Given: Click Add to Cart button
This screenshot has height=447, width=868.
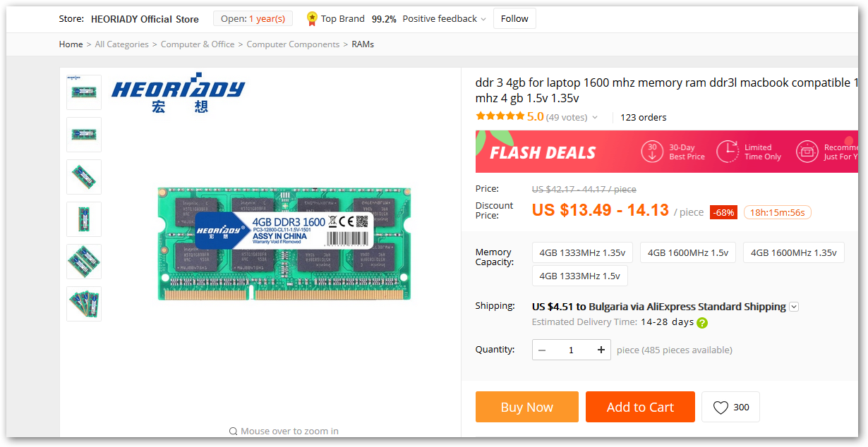Looking at the screenshot, I should [640, 407].
